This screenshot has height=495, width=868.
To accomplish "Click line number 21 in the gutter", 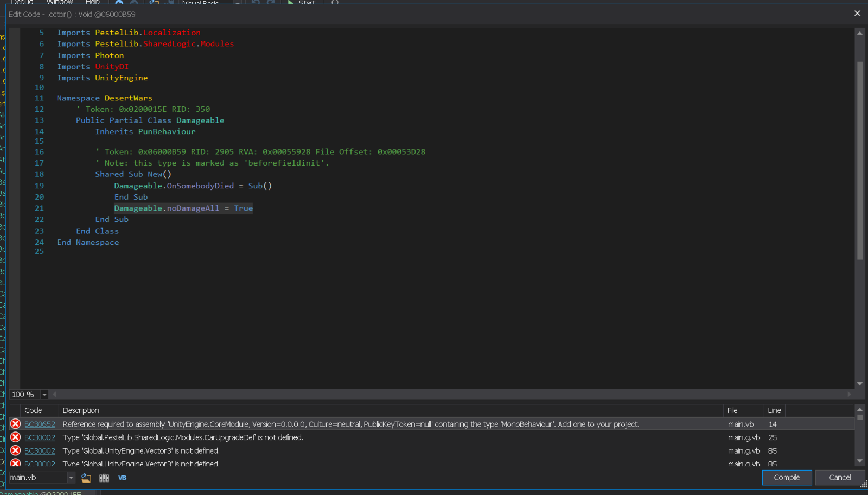I will pos(39,208).
